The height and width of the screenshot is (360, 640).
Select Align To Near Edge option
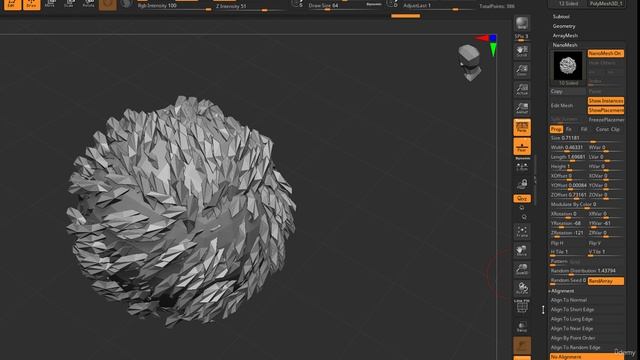coord(587,328)
